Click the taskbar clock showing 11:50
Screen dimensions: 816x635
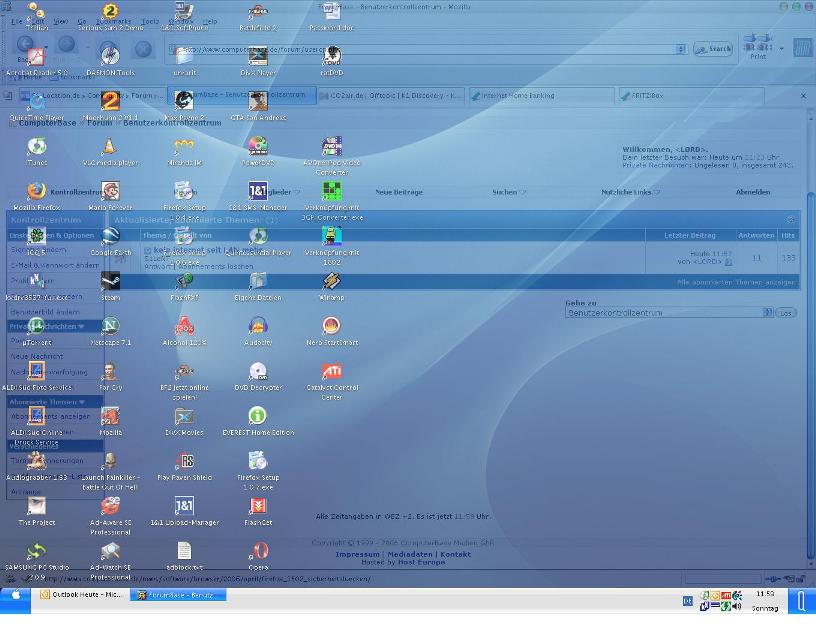[x=765, y=593]
